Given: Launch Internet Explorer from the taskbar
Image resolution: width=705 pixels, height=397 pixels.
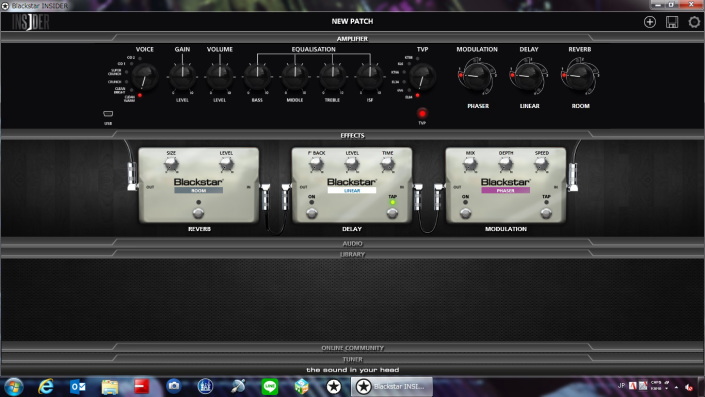Looking at the screenshot, I should click(x=45, y=387).
